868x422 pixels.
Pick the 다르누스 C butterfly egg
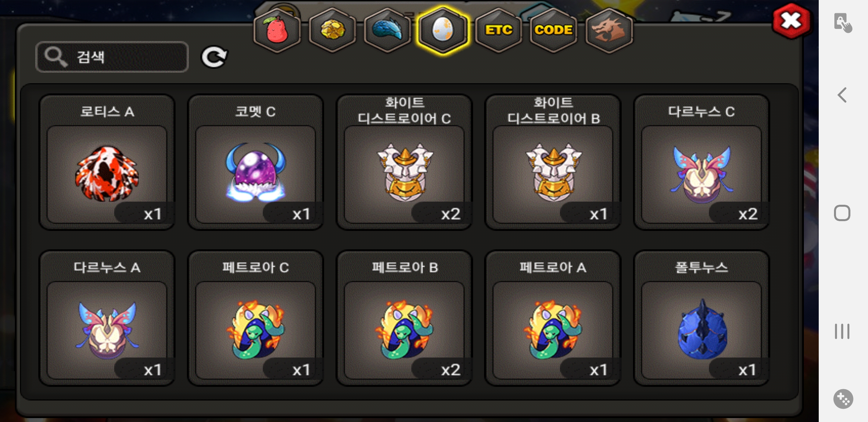701,162
